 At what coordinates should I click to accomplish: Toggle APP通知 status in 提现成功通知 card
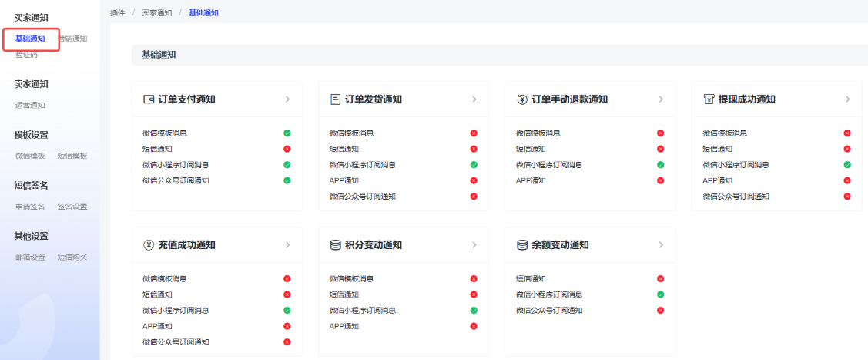click(847, 180)
